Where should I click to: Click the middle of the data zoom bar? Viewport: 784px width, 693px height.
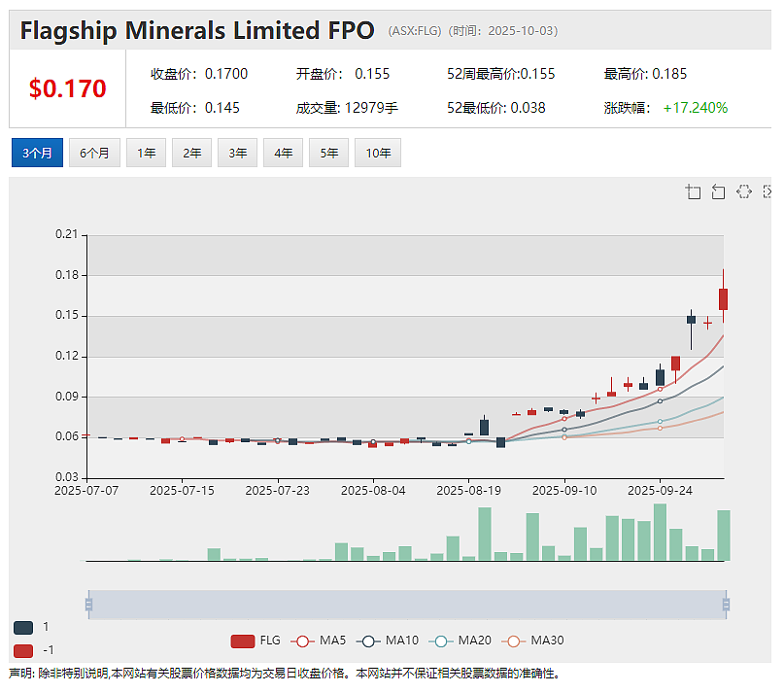tap(407, 605)
